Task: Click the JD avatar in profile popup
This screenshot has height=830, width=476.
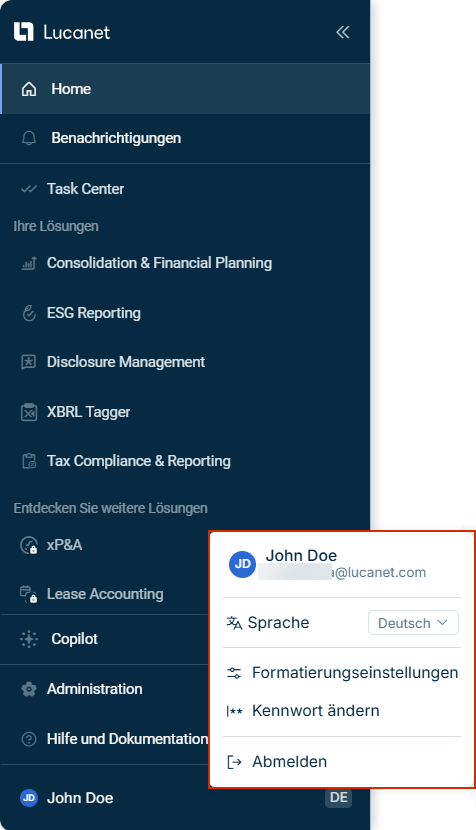Action: 243,564
